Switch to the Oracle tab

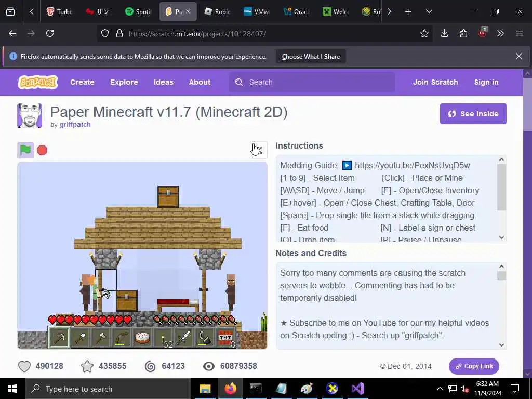296,12
